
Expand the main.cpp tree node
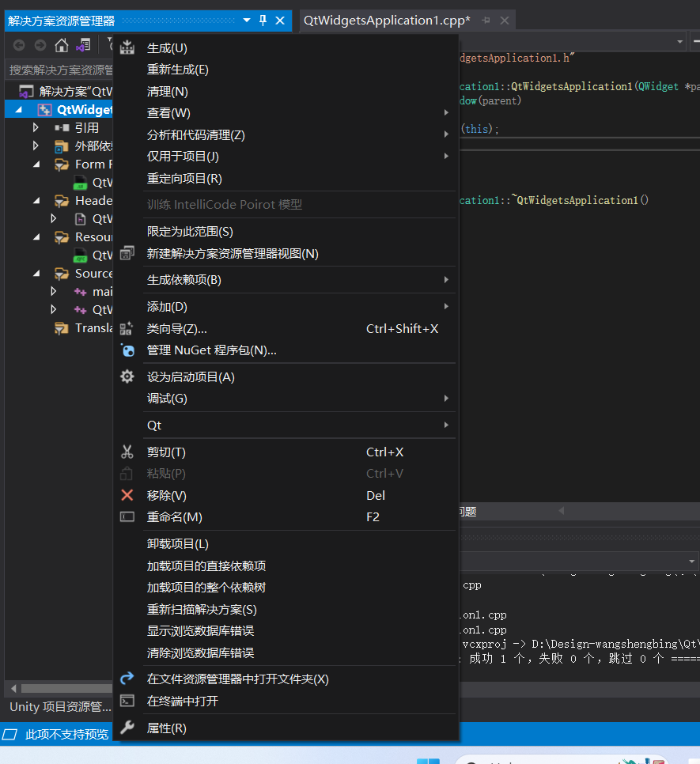pyautogui.click(x=54, y=291)
